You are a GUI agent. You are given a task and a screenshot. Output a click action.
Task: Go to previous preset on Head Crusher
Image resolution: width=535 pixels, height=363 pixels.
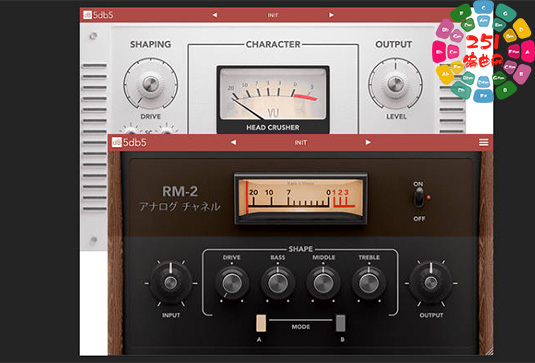coord(215,15)
